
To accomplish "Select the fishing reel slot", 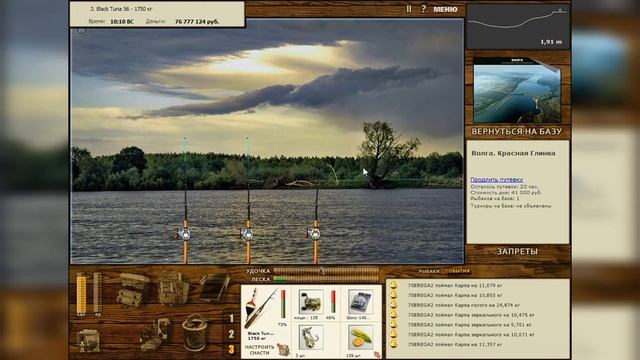I will (x=311, y=302).
